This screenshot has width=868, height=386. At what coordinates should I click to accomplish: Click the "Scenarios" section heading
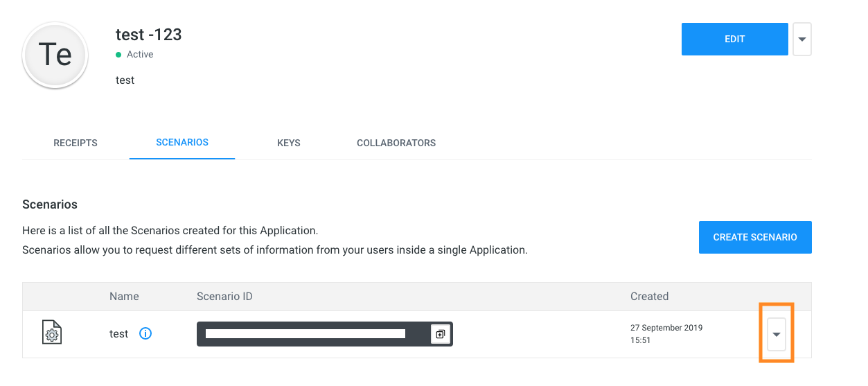(x=50, y=204)
